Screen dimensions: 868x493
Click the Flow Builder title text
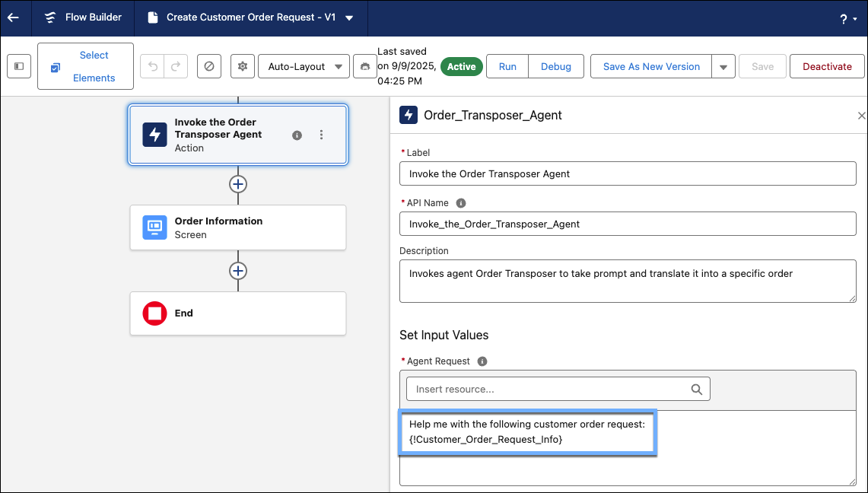coord(94,17)
